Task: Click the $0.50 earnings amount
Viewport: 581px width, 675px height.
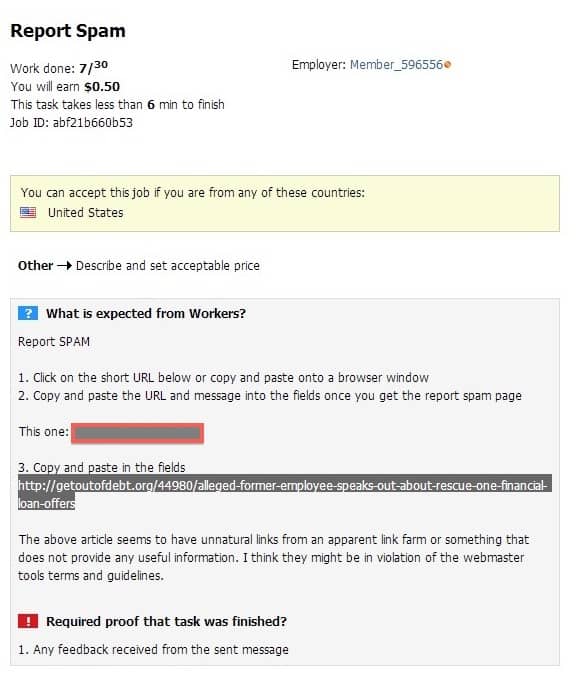Action: point(102,87)
